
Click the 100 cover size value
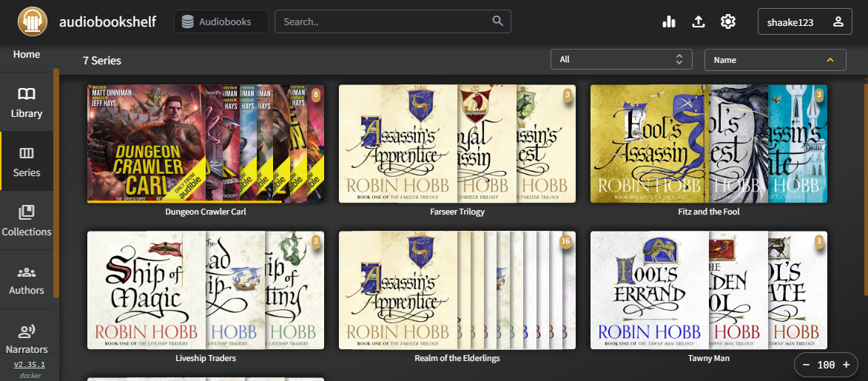click(x=826, y=365)
